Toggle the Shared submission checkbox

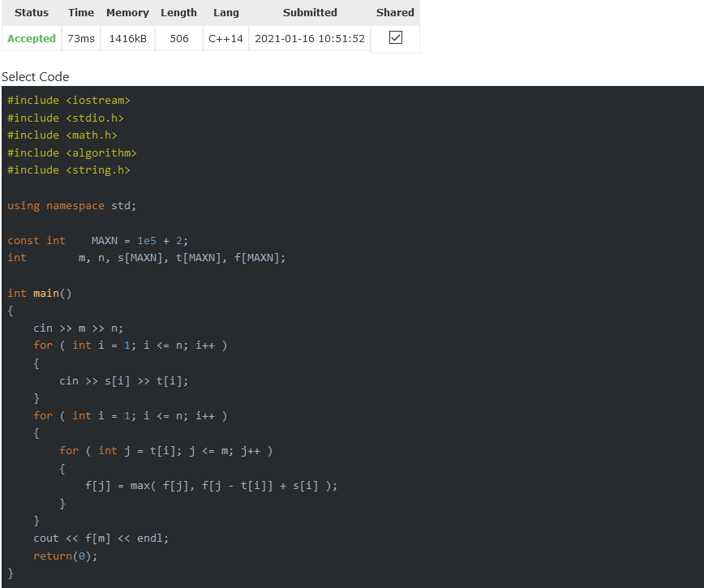pos(395,37)
